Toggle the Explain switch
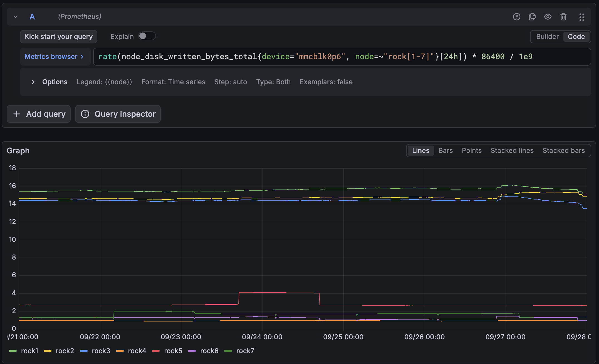 (147, 36)
